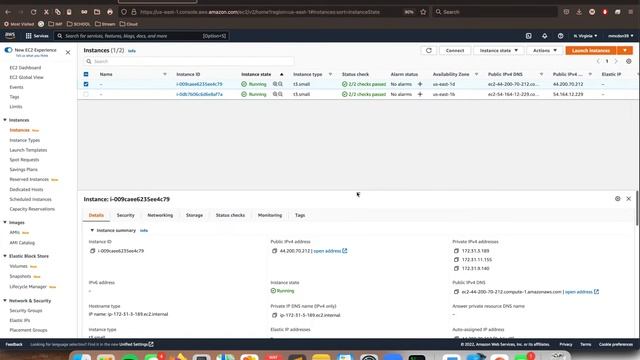This screenshot has width=640, height=360.
Task: Toggle the New EC2 Experience switch
Action: [x=8, y=50]
